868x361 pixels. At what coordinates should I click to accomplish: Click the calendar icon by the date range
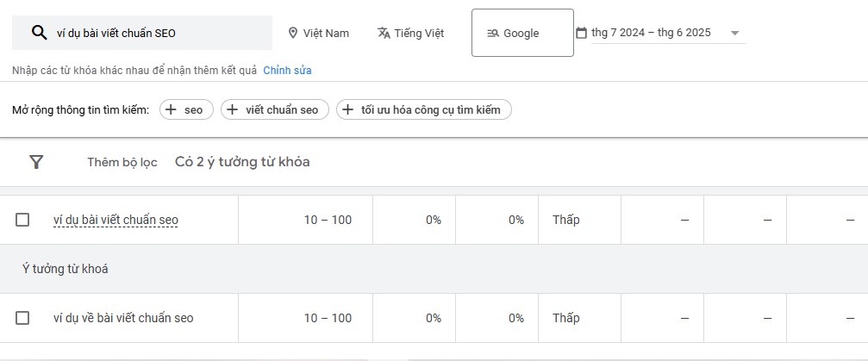[x=581, y=33]
